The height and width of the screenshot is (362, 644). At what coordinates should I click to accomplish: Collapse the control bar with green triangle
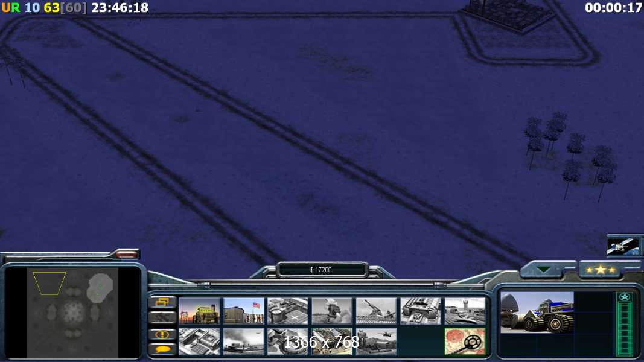(544, 270)
